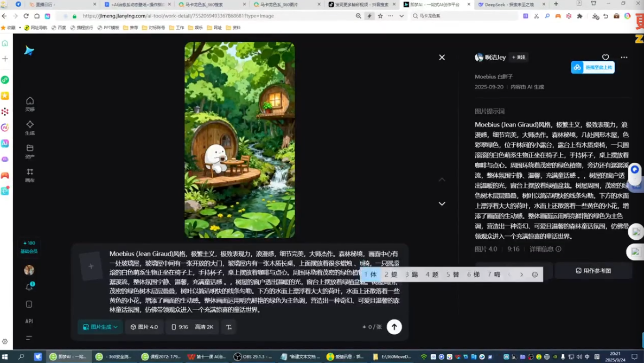Click 基础会员 membership badge

pyautogui.click(x=30, y=249)
